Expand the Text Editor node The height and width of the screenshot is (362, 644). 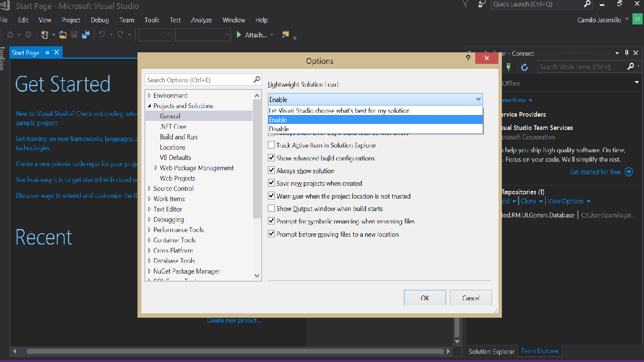pyautogui.click(x=149, y=209)
